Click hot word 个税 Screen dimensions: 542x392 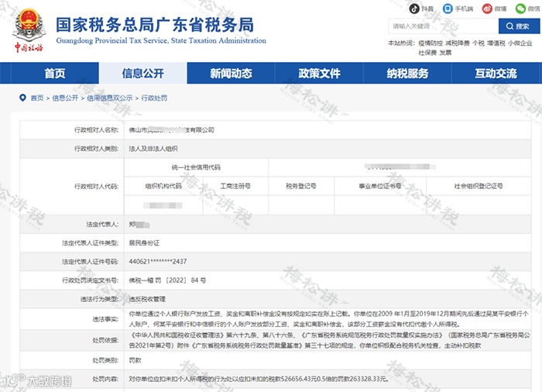pyautogui.click(x=478, y=43)
